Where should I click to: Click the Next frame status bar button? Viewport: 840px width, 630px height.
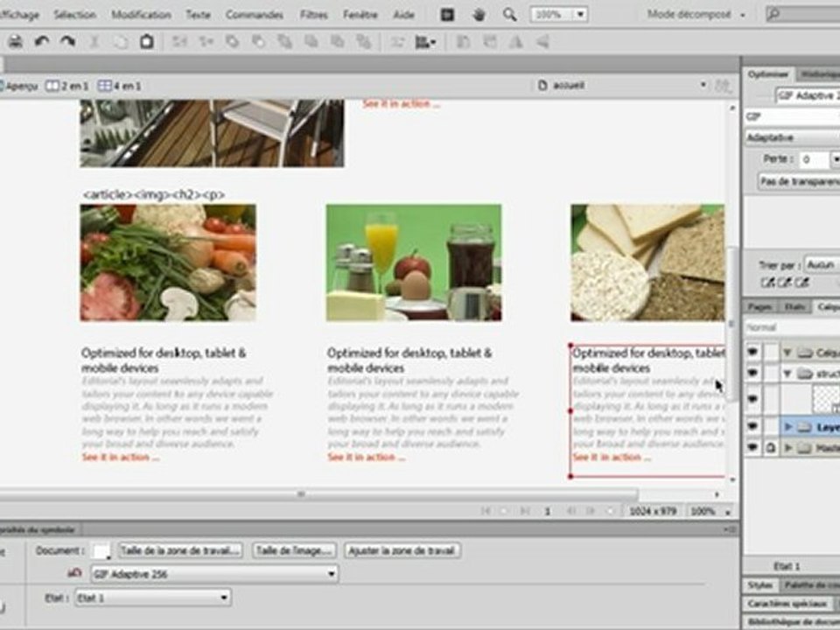point(591,511)
